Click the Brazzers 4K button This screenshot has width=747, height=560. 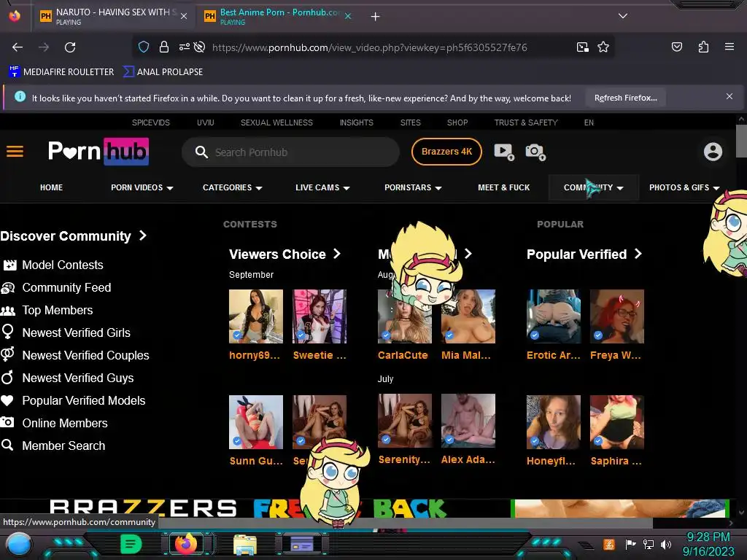[446, 152]
